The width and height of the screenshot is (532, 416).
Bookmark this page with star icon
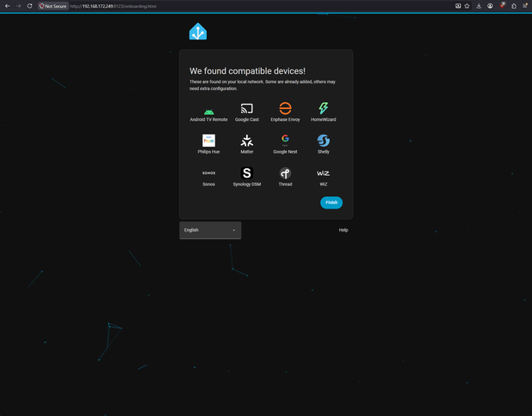coord(467,6)
